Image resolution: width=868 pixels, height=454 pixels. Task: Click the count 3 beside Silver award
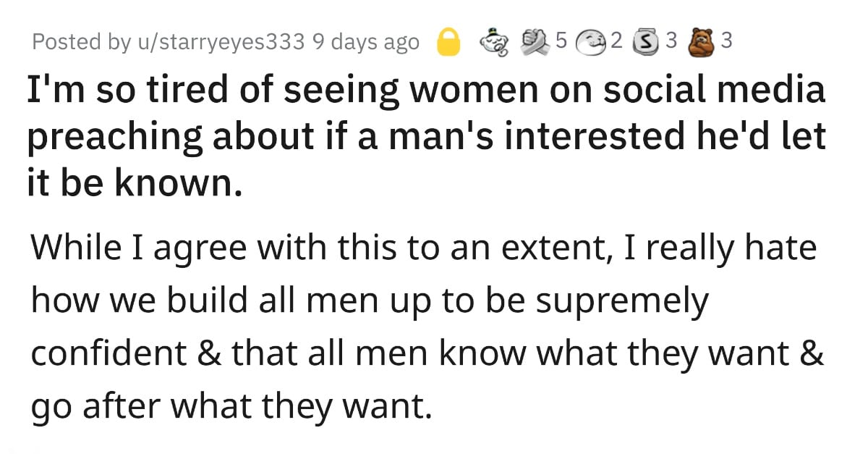[x=671, y=42]
